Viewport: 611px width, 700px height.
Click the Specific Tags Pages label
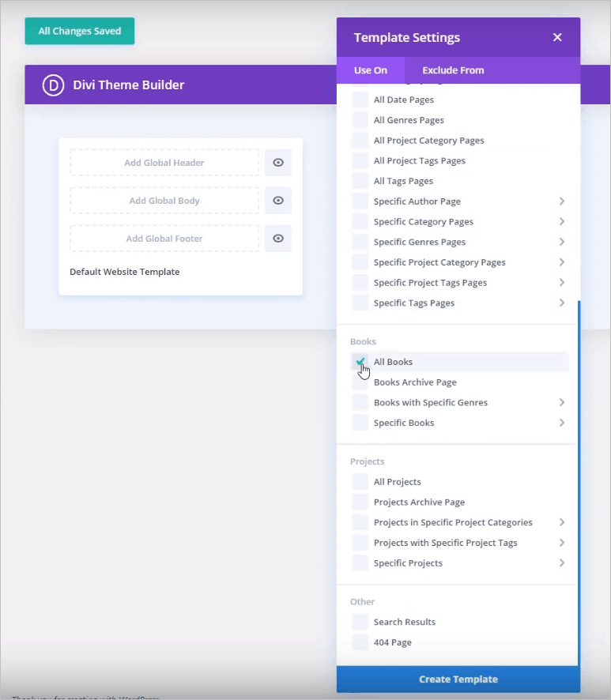(x=414, y=303)
